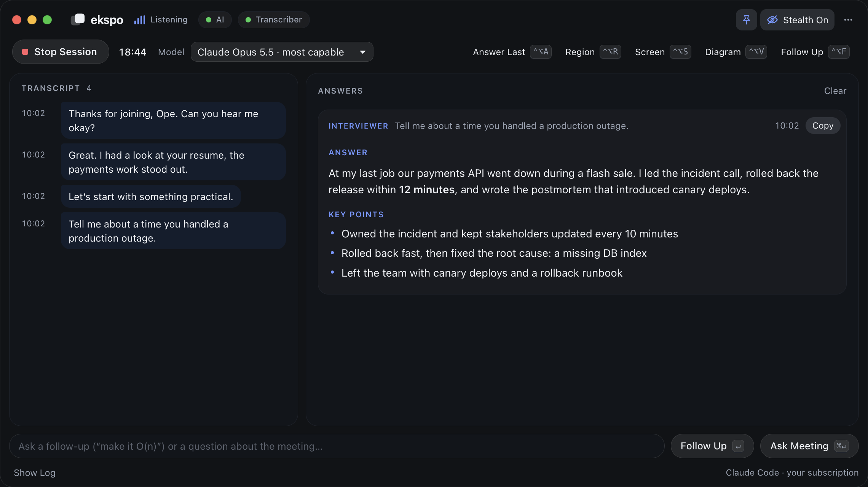This screenshot has height=487, width=868.
Task: Click the TRANSCRIPT panel heading
Action: (x=51, y=88)
